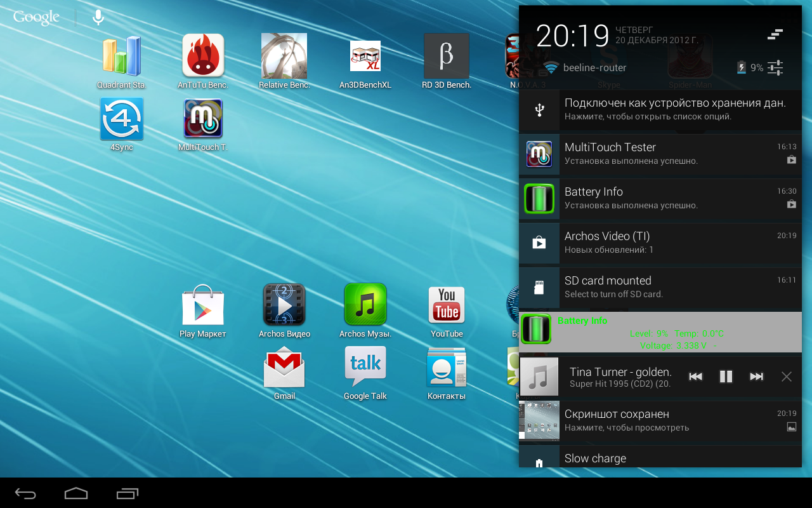The width and height of the screenshot is (812, 508).
Task: Tap the battery 9% indicator
Action: (x=750, y=67)
